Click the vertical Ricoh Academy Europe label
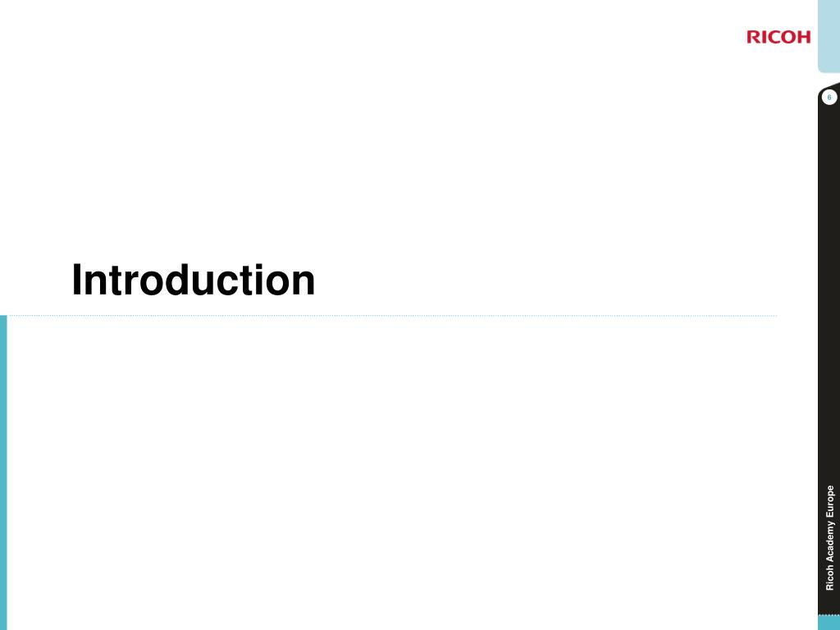The height and width of the screenshot is (630, 840). tap(830, 538)
